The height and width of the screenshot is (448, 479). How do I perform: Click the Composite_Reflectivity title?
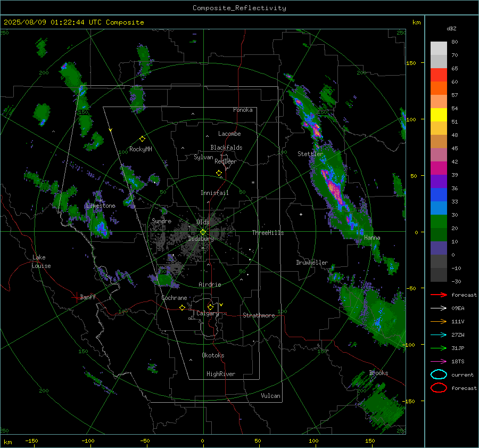pyautogui.click(x=240, y=8)
